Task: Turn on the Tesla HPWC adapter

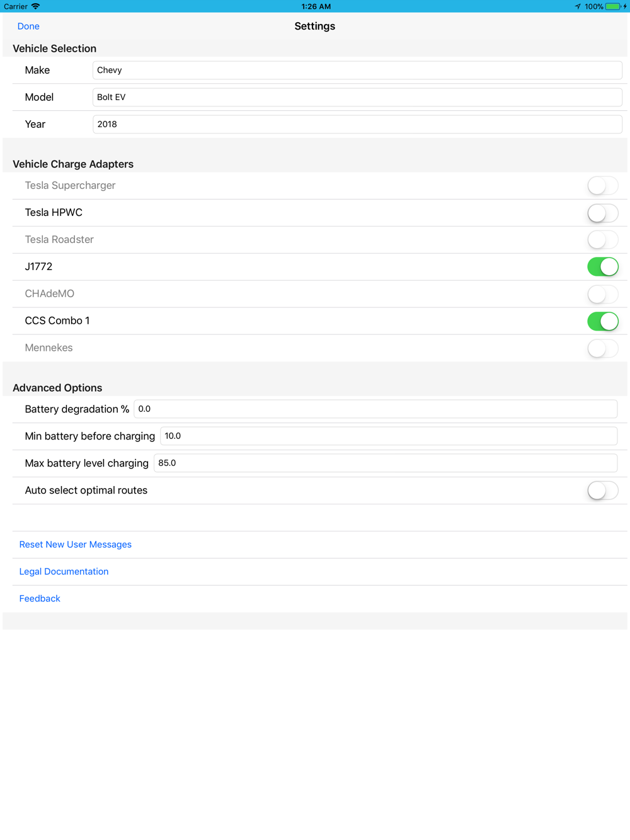Action: (602, 213)
